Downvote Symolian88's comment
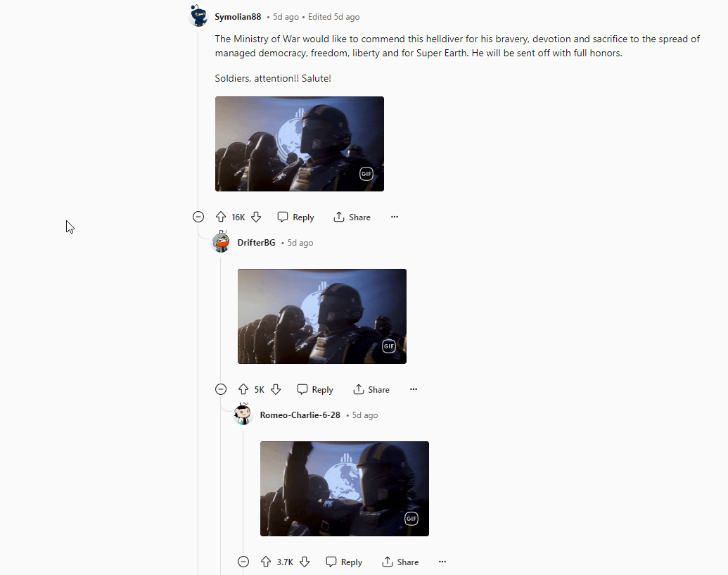The image size is (728, 575). (256, 217)
